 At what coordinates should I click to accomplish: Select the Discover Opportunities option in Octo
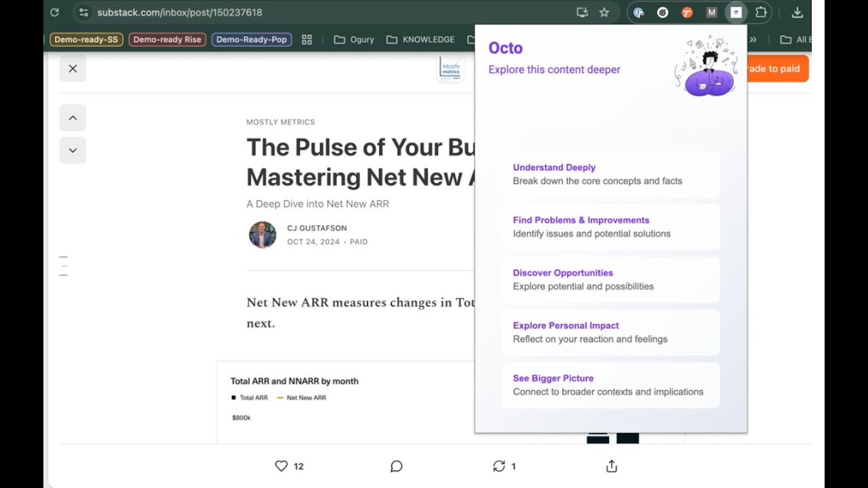pyautogui.click(x=611, y=280)
